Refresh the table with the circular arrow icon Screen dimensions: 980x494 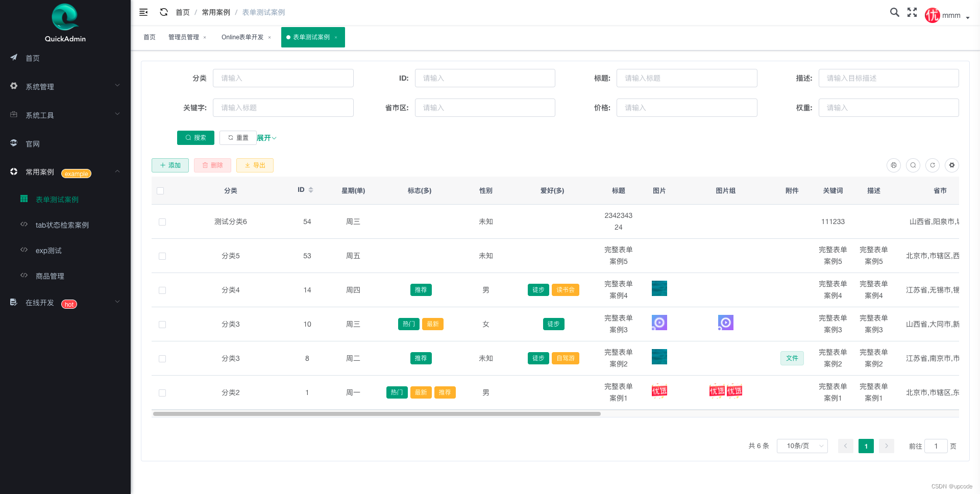[933, 165]
